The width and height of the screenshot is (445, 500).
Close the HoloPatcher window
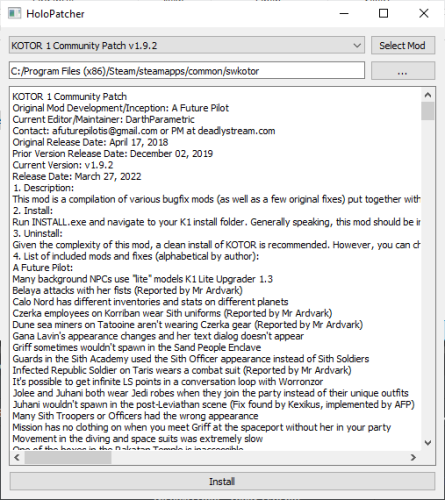(x=424, y=14)
